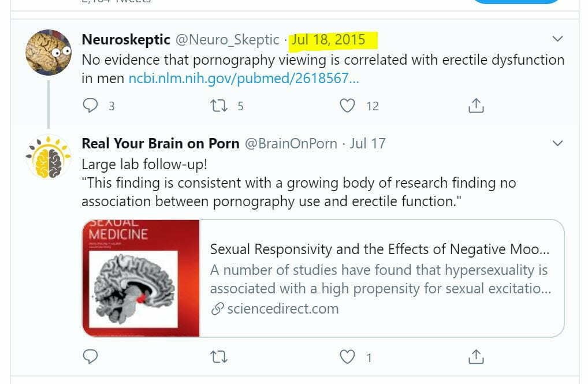The width and height of the screenshot is (588, 384).
Task: Open Neuroskeptic tweet options chevron
Action: tap(557, 39)
